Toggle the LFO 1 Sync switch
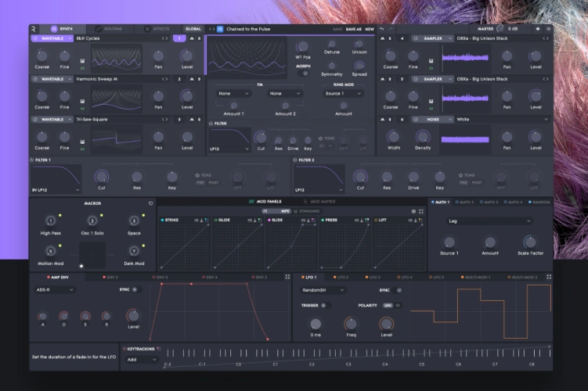The width and height of the screenshot is (588, 391). click(399, 289)
